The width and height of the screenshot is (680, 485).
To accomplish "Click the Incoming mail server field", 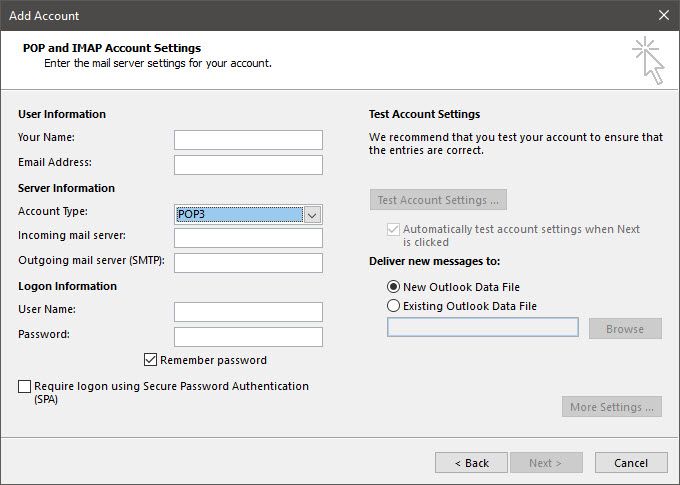I will click(248, 238).
